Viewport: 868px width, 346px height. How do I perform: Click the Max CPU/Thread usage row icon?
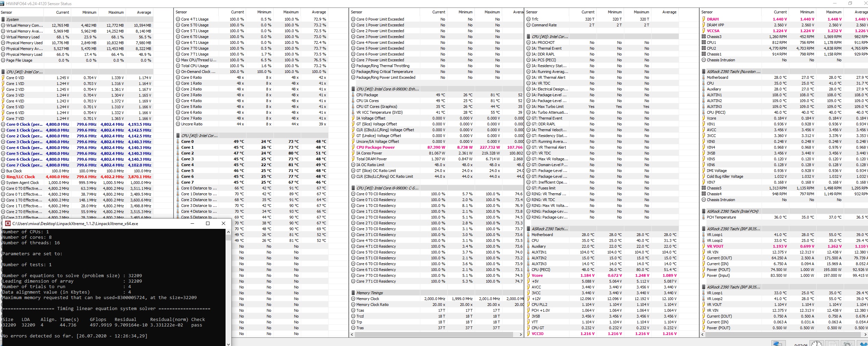click(x=178, y=60)
